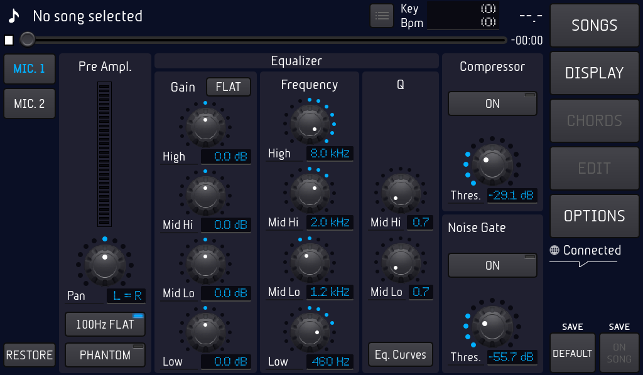
Task: Click the Pre Ampl. level meter
Action: tap(104, 154)
